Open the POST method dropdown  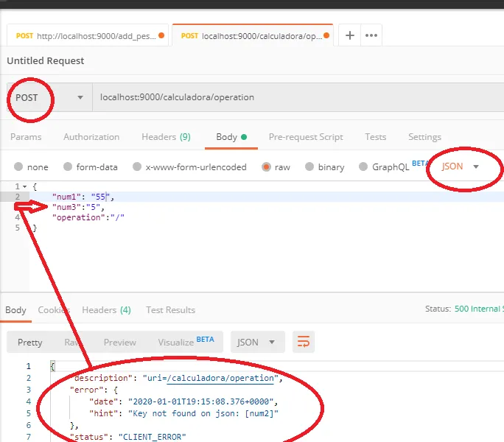click(49, 97)
